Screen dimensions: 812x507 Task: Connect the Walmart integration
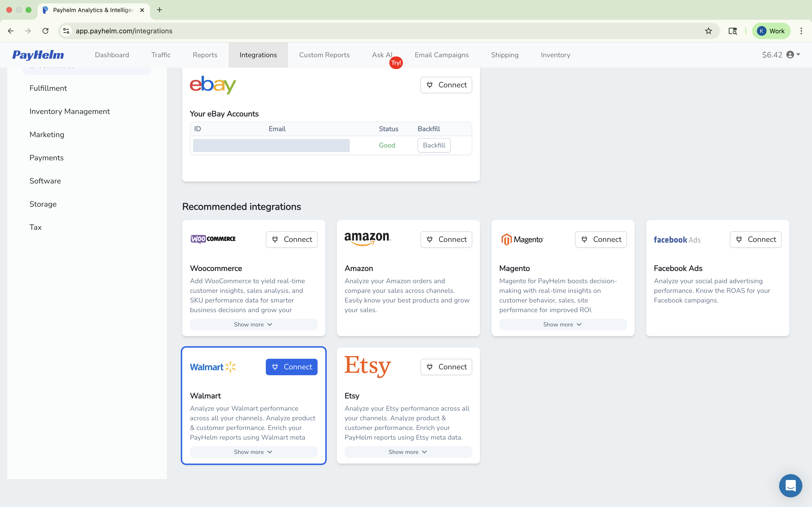tap(291, 367)
